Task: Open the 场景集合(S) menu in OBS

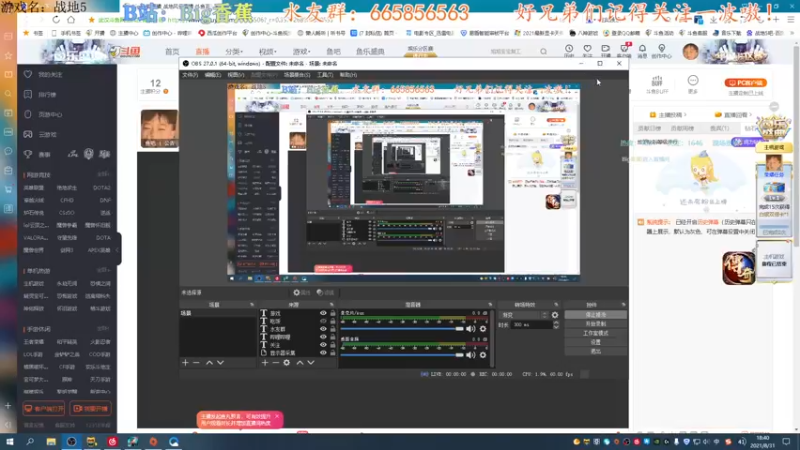Action: point(297,75)
